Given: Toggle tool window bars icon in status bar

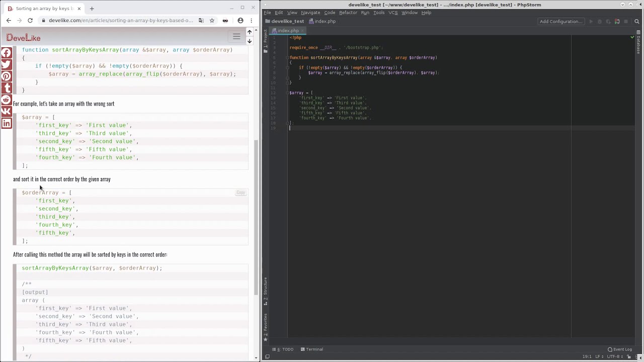Looking at the screenshot, I should click(x=267, y=357).
